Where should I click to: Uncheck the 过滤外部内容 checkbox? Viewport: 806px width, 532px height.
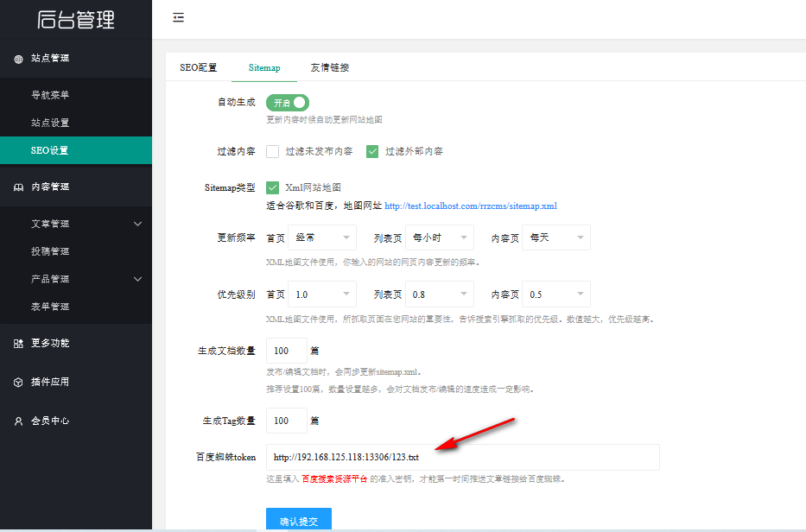pos(372,151)
